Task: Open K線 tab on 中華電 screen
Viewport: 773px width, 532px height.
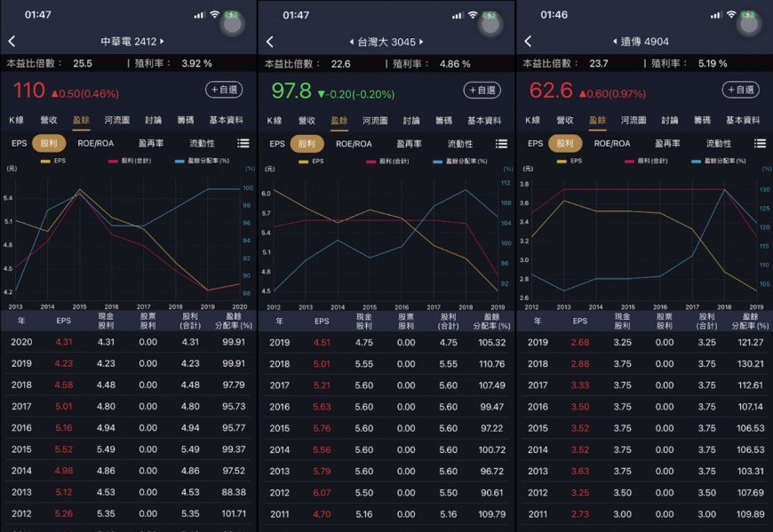Action: (x=16, y=120)
